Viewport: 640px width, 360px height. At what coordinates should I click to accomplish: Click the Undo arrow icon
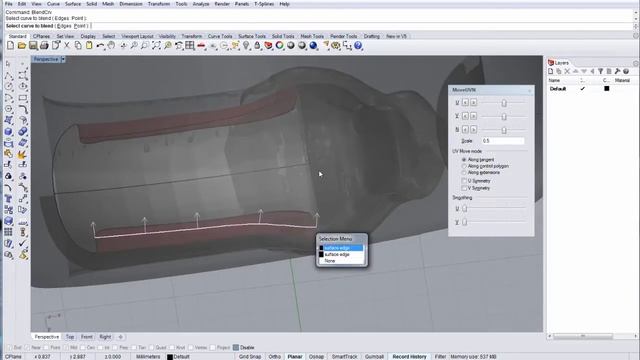[x=100, y=46]
